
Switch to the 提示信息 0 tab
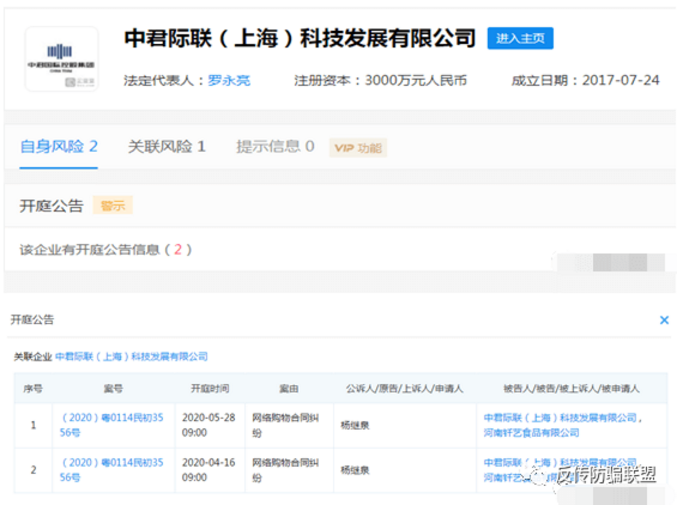click(x=275, y=147)
